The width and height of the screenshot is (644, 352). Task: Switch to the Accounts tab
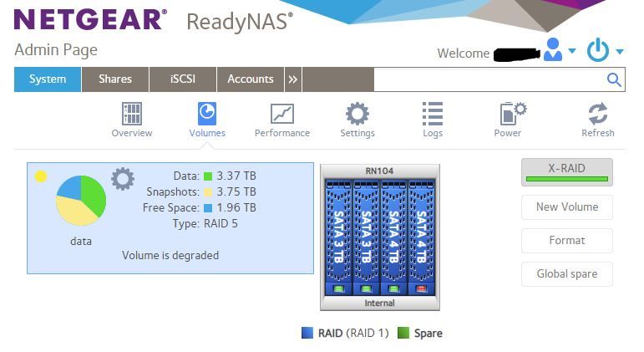[x=251, y=79]
